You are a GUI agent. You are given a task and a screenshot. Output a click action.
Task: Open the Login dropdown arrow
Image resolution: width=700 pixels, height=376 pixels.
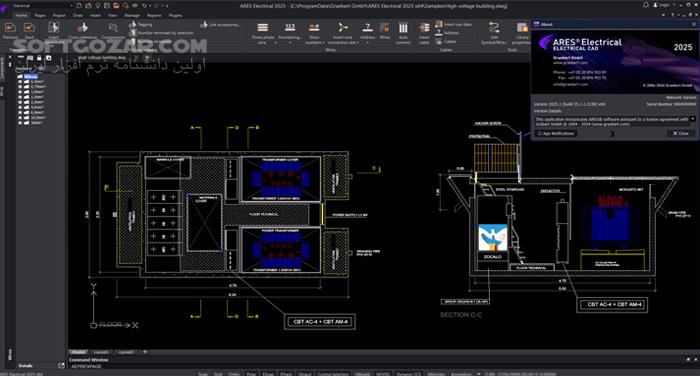point(673,5)
